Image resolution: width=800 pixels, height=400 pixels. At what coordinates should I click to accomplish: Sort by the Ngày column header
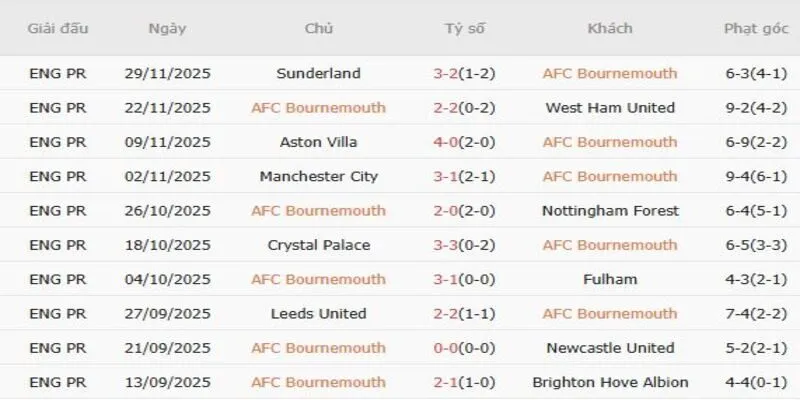(x=167, y=28)
